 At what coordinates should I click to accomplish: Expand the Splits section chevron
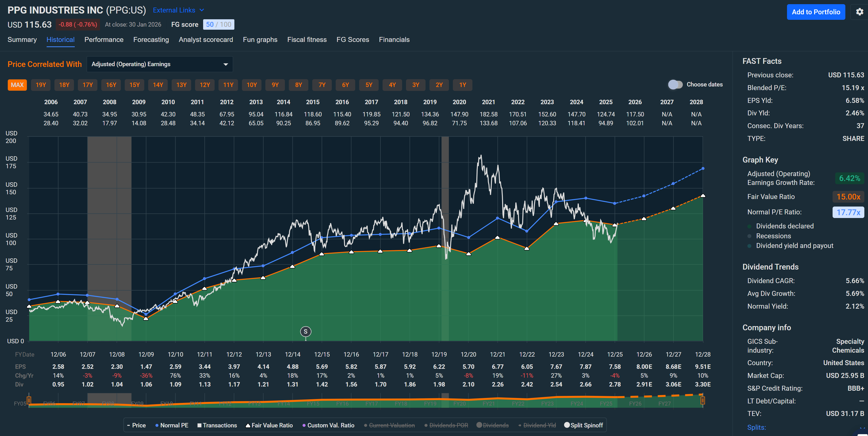(x=862, y=428)
